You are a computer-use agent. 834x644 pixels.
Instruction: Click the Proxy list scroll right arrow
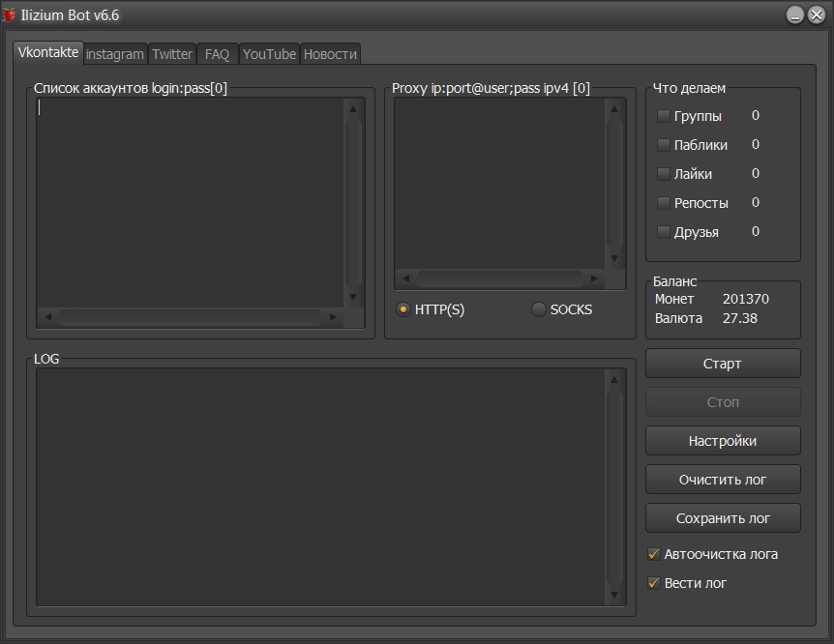click(594, 278)
